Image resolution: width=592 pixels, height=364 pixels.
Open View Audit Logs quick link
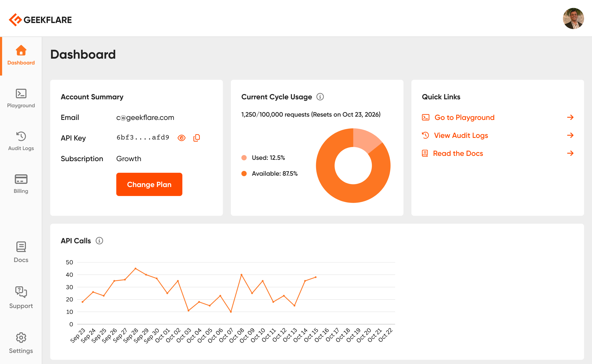pyautogui.click(x=461, y=135)
